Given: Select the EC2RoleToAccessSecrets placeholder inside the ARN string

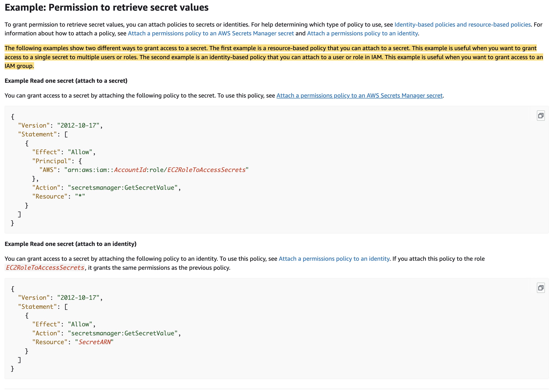Looking at the screenshot, I should (x=206, y=170).
